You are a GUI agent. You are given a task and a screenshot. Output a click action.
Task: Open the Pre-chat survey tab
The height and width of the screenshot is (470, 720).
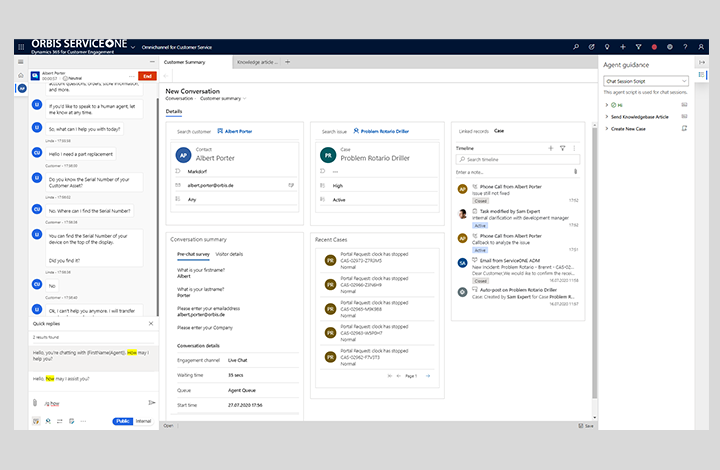(x=193, y=254)
